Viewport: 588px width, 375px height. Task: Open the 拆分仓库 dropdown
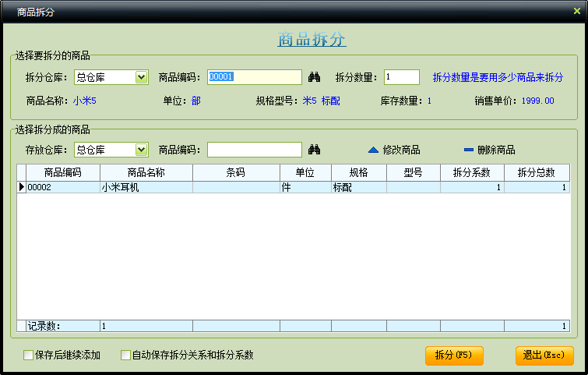(x=142, y=77)
